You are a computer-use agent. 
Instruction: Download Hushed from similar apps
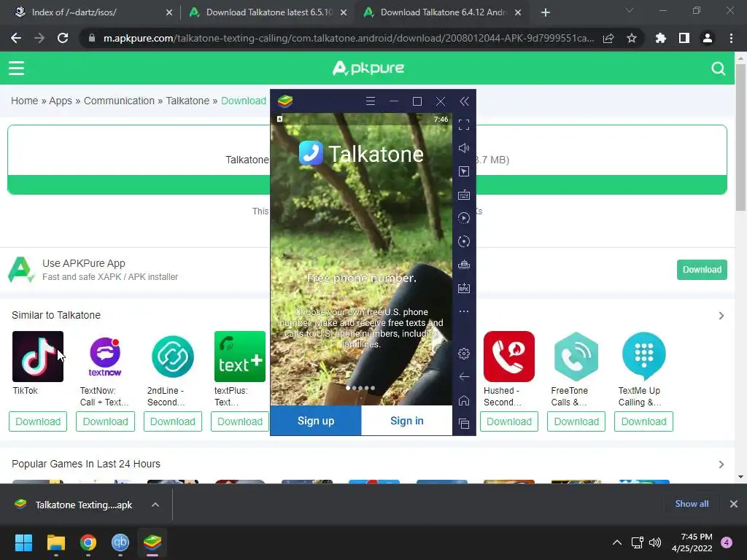click(508, 421)
